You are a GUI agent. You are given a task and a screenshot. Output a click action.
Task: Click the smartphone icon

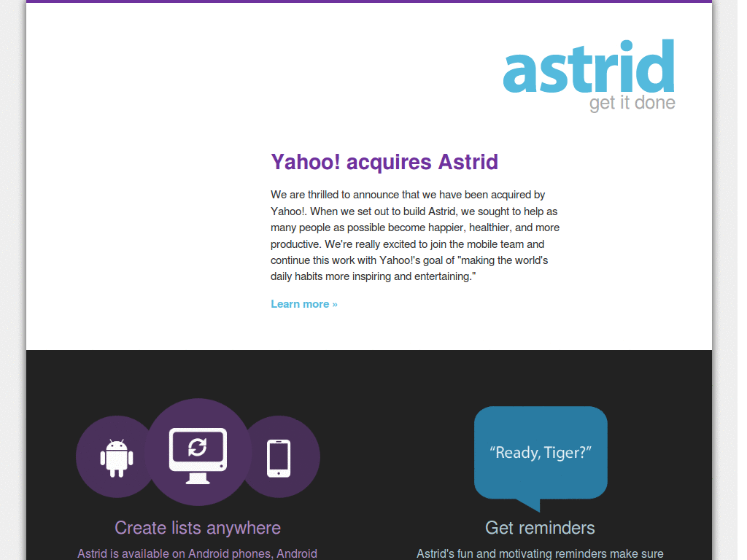point(279,458)
